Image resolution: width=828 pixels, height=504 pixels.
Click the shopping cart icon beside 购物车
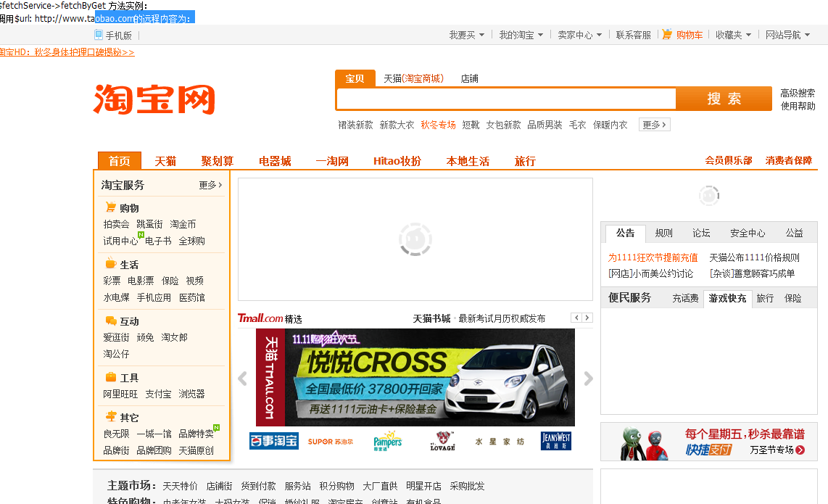pos(667,34)
